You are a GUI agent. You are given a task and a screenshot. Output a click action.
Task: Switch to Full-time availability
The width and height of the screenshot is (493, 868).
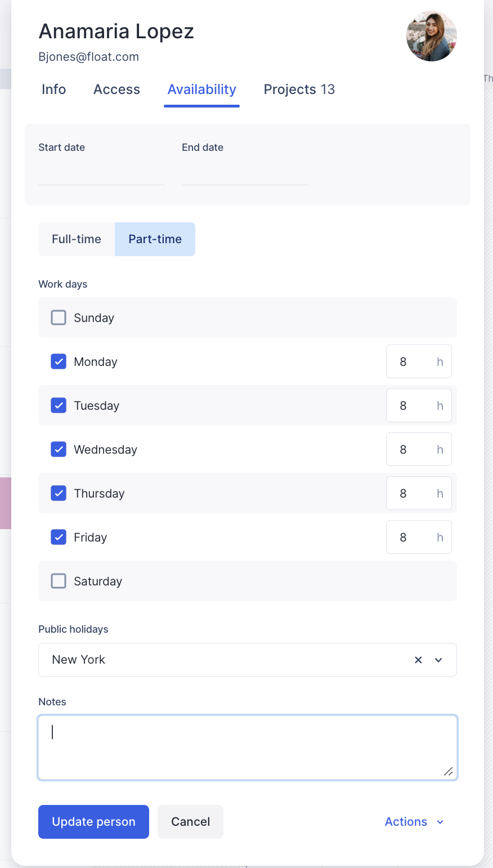[76, 239]
